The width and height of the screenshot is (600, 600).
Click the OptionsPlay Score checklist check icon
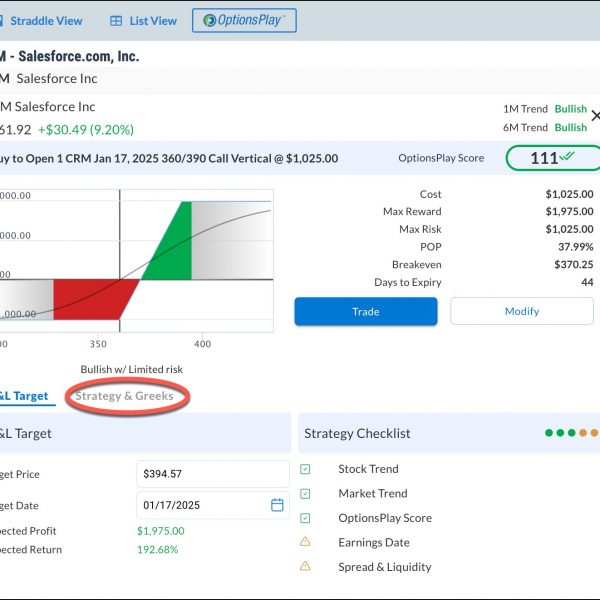point(305,518)
